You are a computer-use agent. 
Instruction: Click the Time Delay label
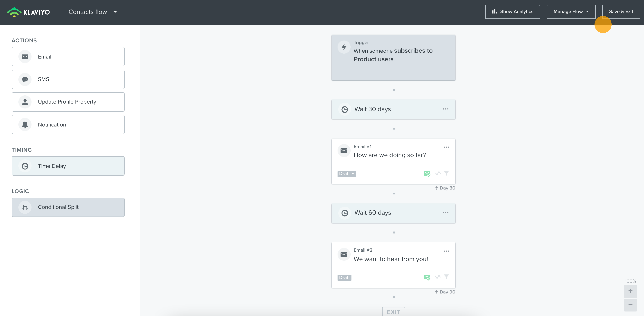point(52,166)
